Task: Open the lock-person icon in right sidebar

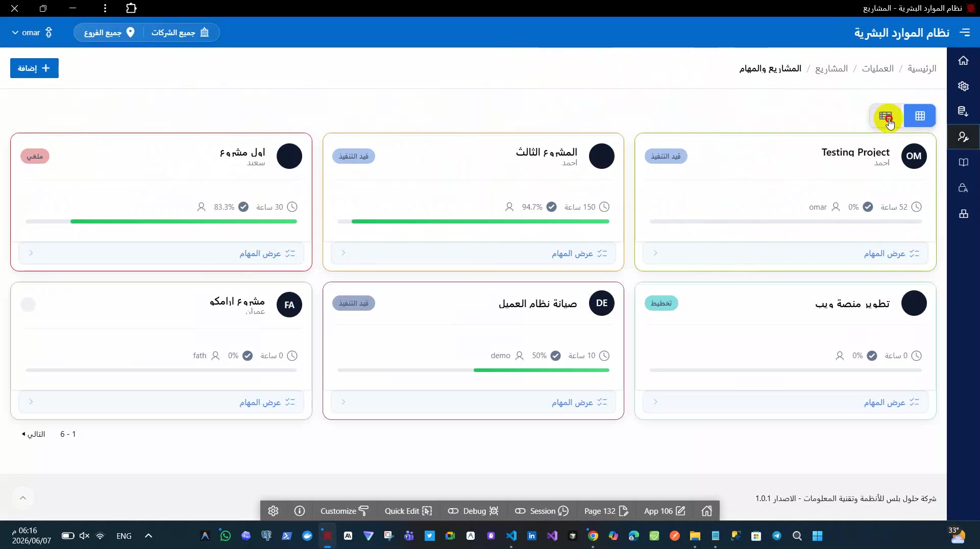Action: (963, 188)
